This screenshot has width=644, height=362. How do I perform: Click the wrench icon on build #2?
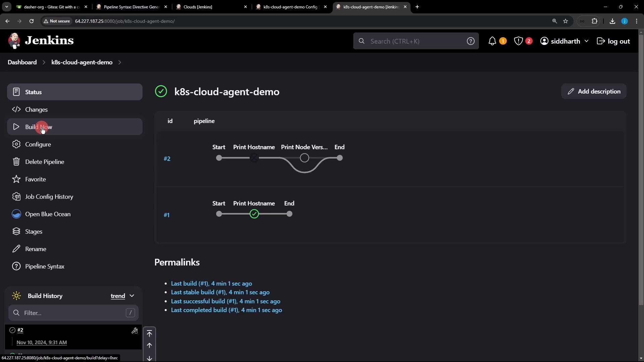[x=135, y=331]
